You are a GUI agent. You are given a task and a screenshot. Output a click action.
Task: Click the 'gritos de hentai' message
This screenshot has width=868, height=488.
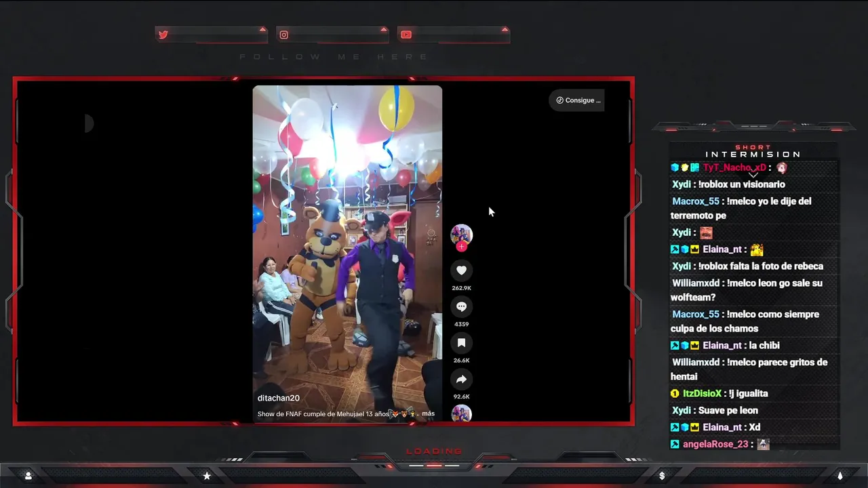click(749, 369)
